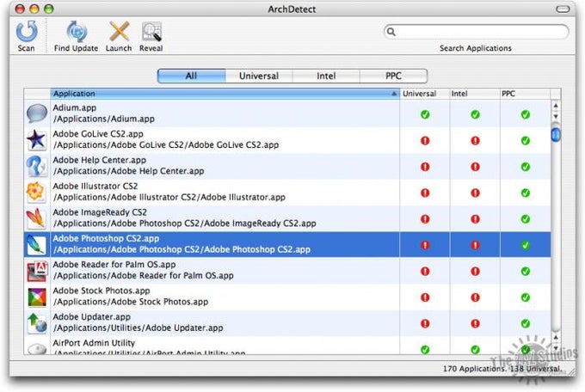This screenshot has width=585, height=392.
Task: Click the '170 Applications' status text
Action: point(475,369)
